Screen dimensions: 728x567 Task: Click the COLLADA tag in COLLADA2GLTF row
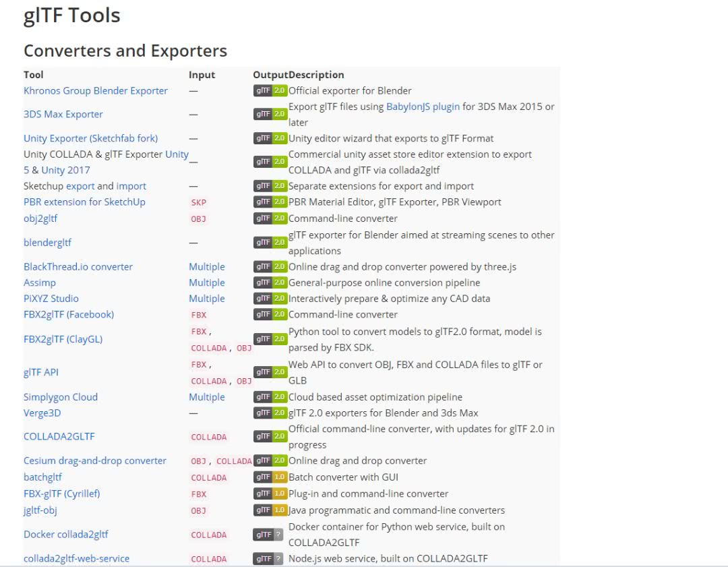pos(209,437)
